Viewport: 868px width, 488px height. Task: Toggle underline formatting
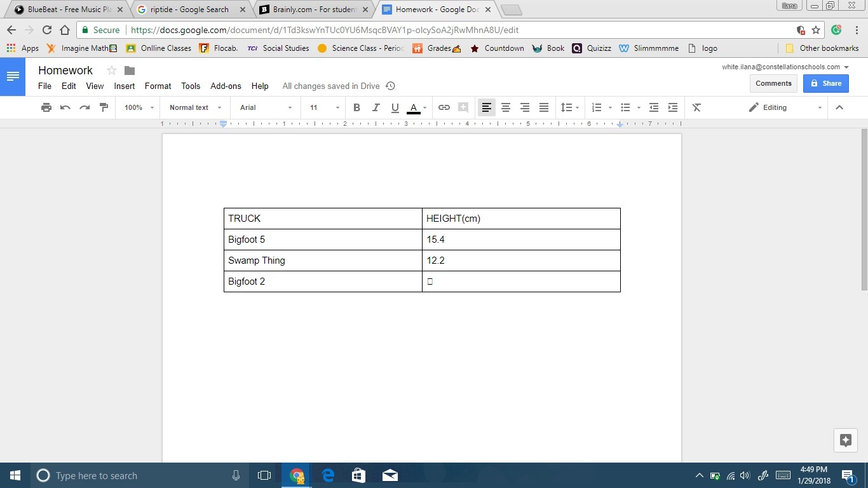[x=395, y=107]
